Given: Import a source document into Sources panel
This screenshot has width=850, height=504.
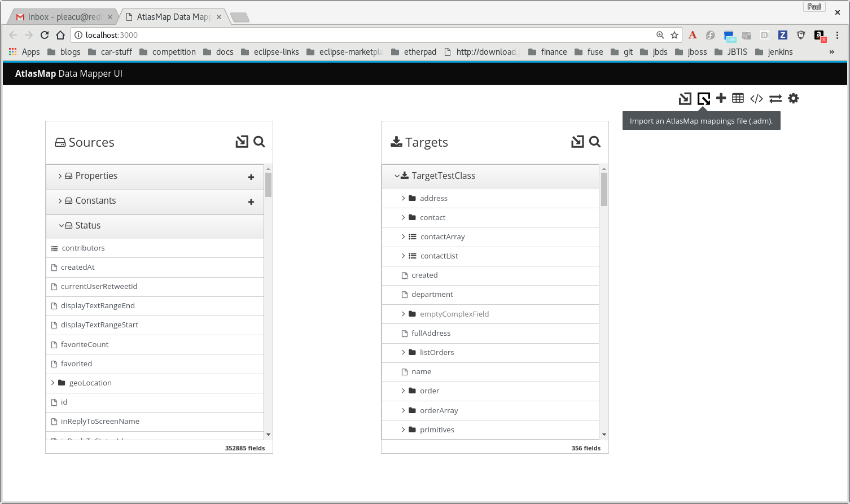Looking at the screenshot, I should click(240, 142).
